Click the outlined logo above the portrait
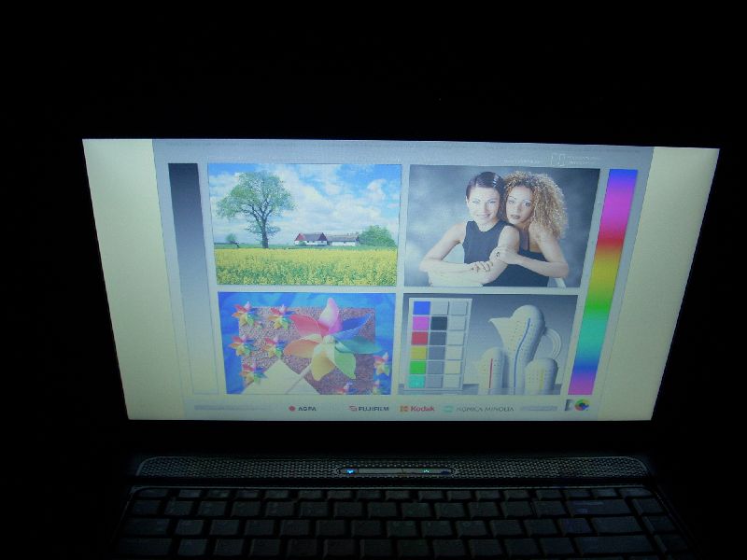Viewport: 747px width, 560px height. pos(557,160)
